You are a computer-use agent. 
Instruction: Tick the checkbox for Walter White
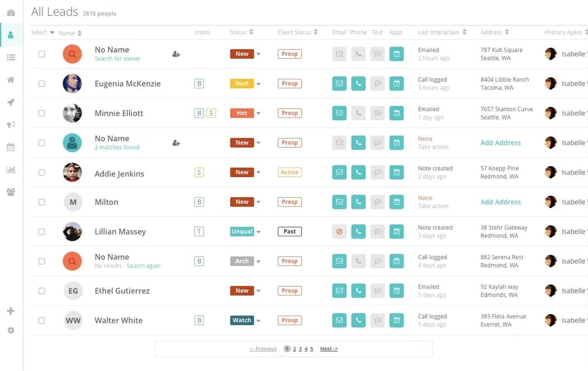pyautogui.click(x=42, y=321)
